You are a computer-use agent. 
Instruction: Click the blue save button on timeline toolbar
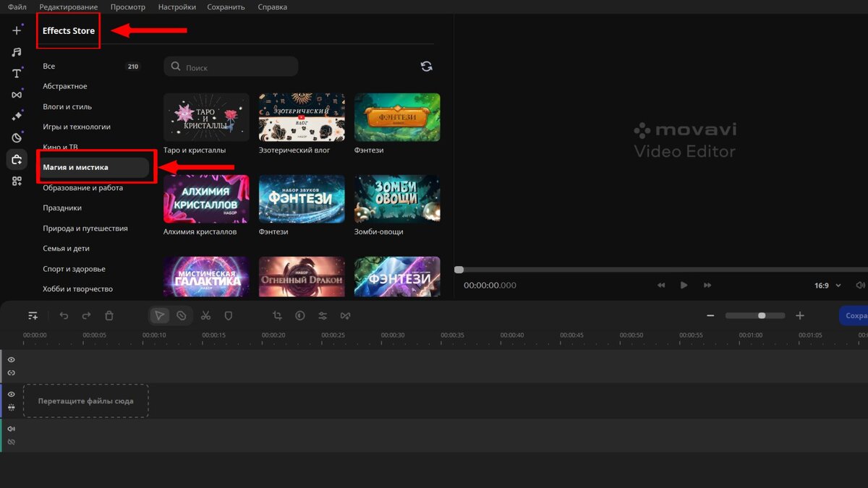pyautogui.click(x=854, y=316)
